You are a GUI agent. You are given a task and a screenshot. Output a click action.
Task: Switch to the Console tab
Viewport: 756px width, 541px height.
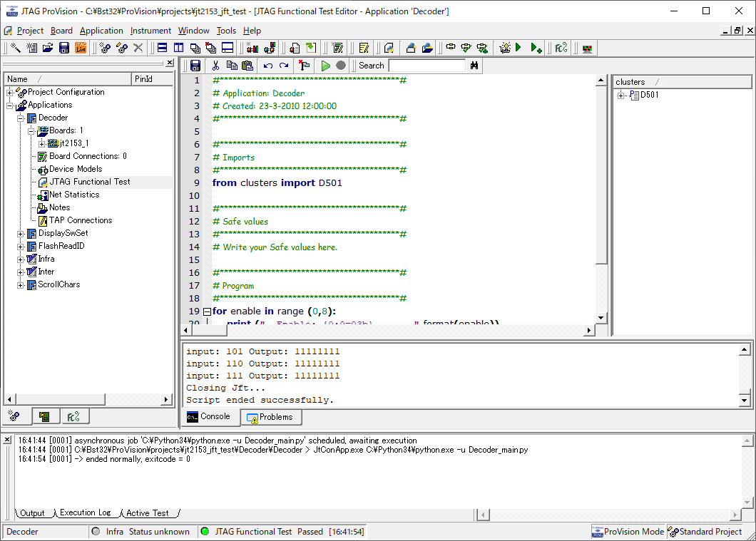[x=210, y=417]
